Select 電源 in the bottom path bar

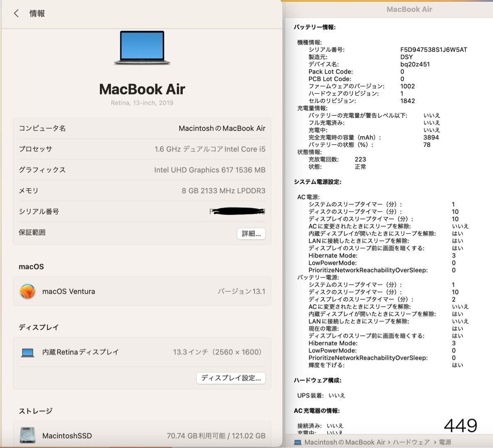(x=445, y=442)
